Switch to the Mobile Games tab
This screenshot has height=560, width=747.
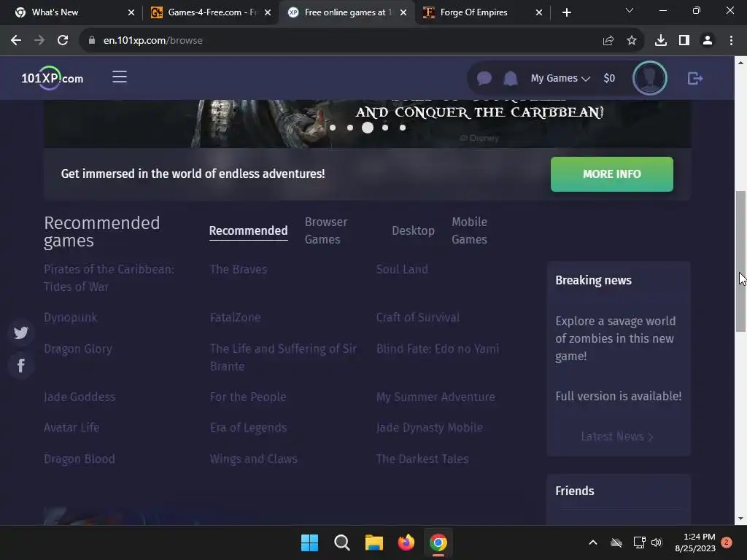pyautogui.click(x=469, y=230)
